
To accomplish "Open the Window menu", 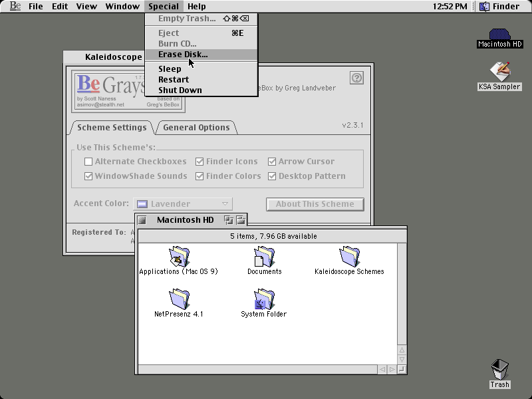I will pos(122,7).
